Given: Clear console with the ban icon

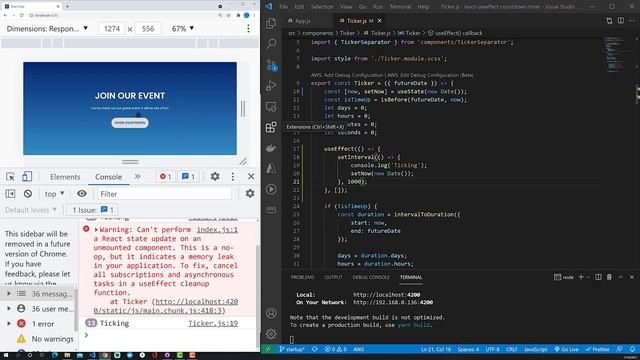Looking at the screenshot, I should [x=28, y=193].
